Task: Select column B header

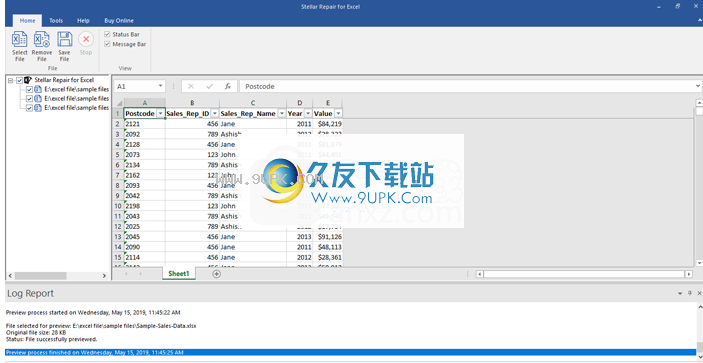Action: [192, 103]
